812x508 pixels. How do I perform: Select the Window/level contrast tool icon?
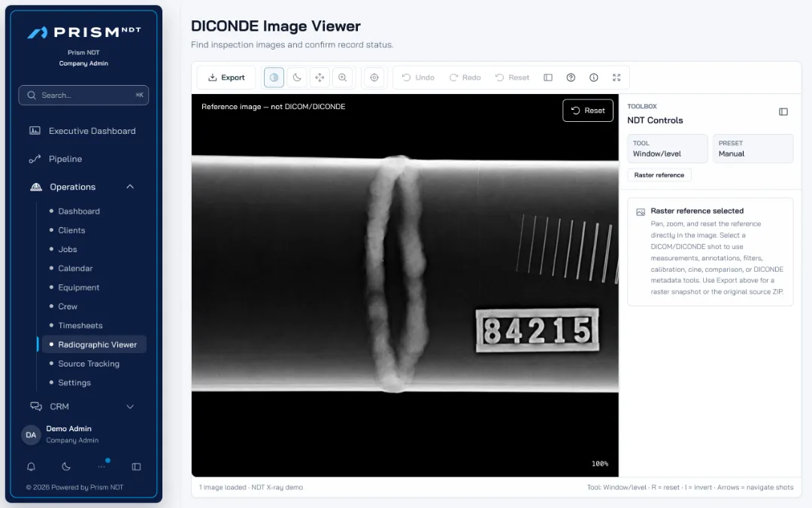(274, 78)
